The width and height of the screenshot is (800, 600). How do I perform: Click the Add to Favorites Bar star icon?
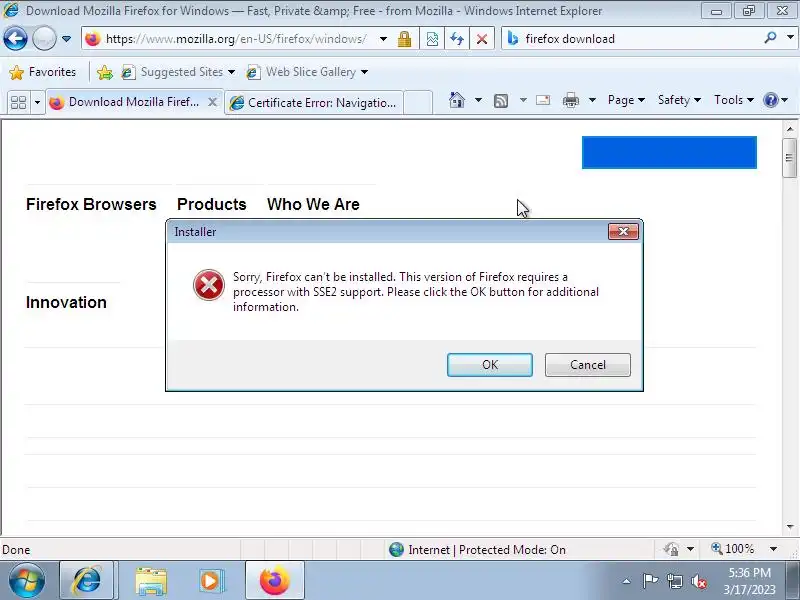click(105, 72)
